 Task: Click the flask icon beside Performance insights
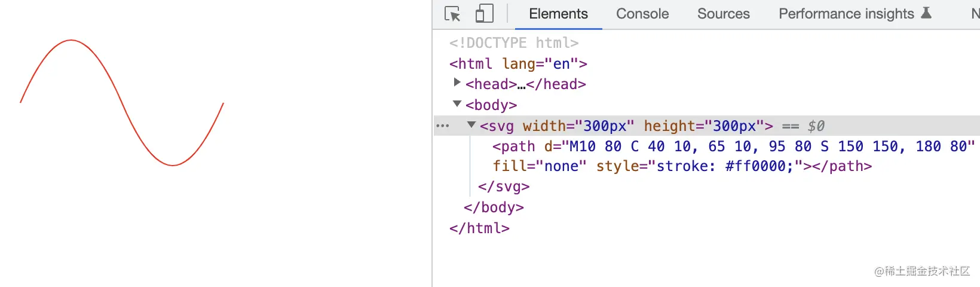tap(926, 13)
